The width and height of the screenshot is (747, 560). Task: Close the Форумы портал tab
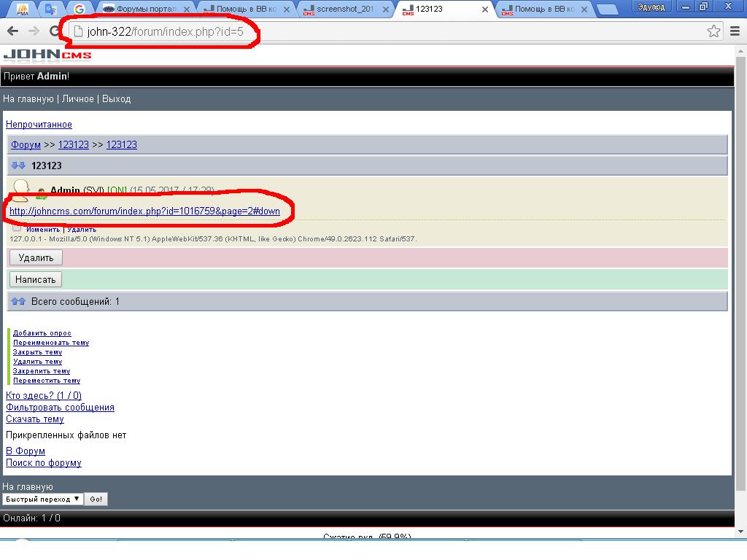point(187,9)
